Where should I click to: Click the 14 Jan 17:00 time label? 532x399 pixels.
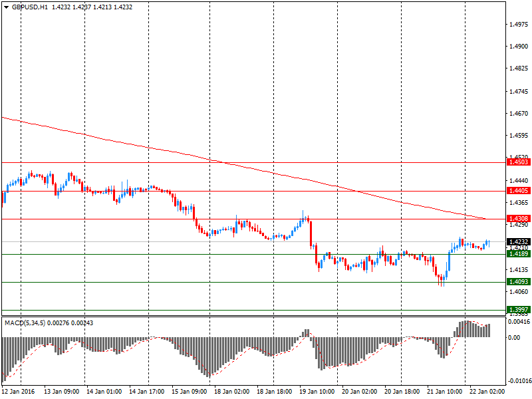click(146, 391)
